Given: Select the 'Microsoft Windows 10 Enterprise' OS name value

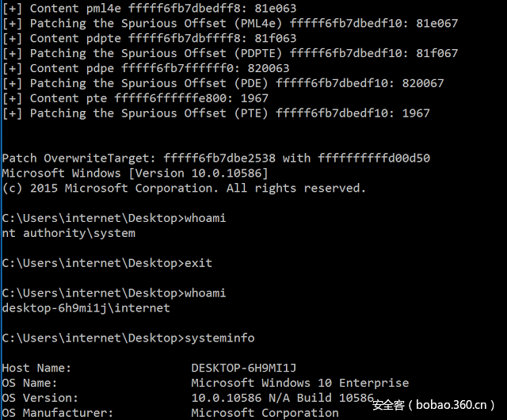Looking at the screenshot, I should click(x=300, y=383).
